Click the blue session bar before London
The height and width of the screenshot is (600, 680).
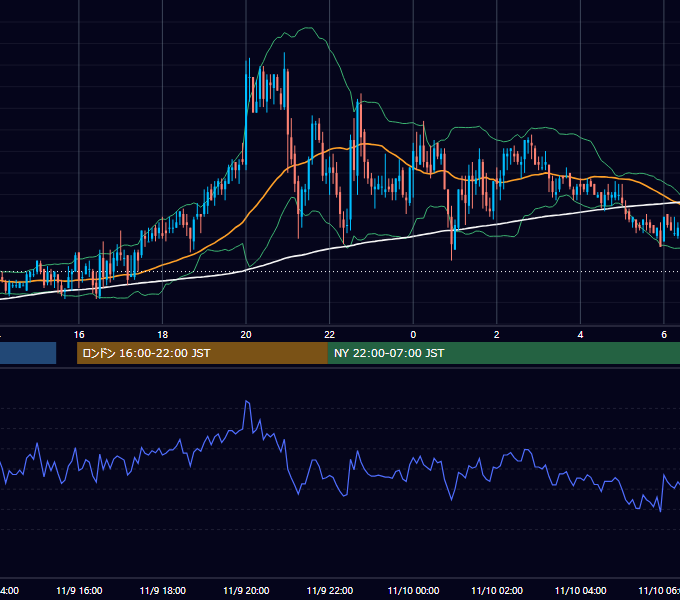[x=28, y=353]
